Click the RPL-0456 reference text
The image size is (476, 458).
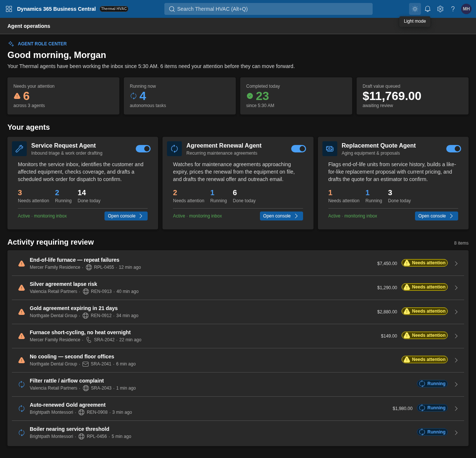pyautogui.click(x=97, y=436)
